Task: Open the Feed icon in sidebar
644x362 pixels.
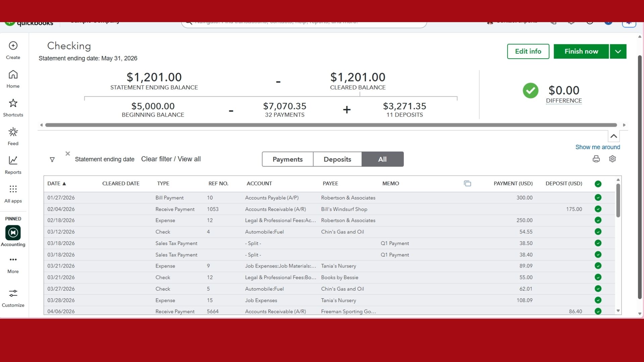Action: [x=13, y=132]
